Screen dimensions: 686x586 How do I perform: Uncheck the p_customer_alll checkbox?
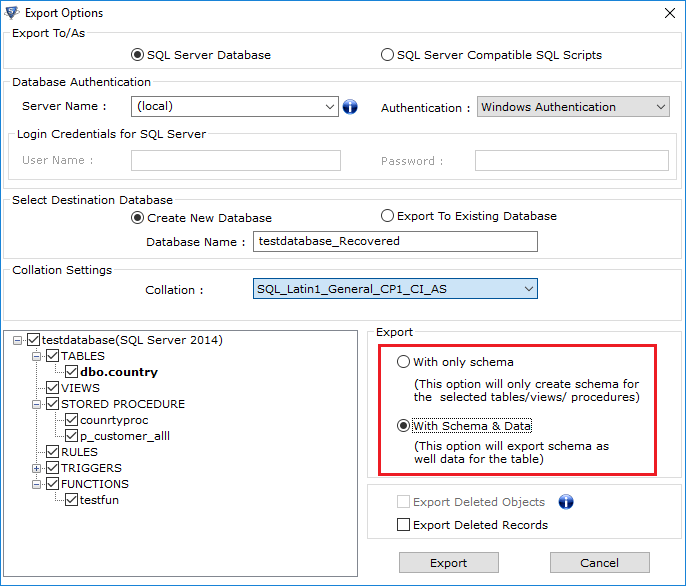point(72,435)
